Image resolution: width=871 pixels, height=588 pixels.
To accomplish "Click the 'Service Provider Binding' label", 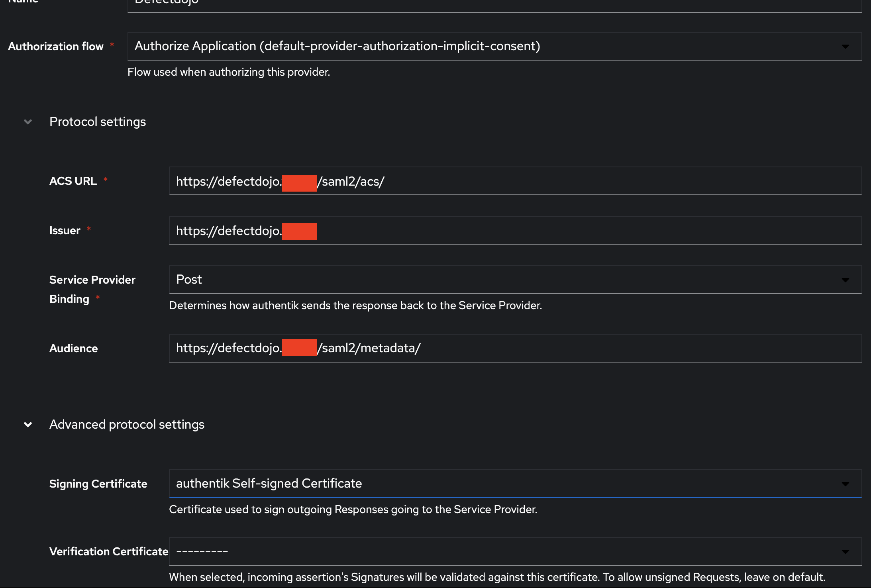I will [x=92, y=290].
